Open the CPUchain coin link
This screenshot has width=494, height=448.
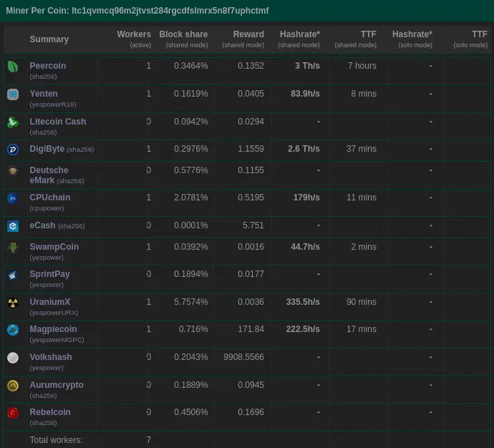[50, 198]
